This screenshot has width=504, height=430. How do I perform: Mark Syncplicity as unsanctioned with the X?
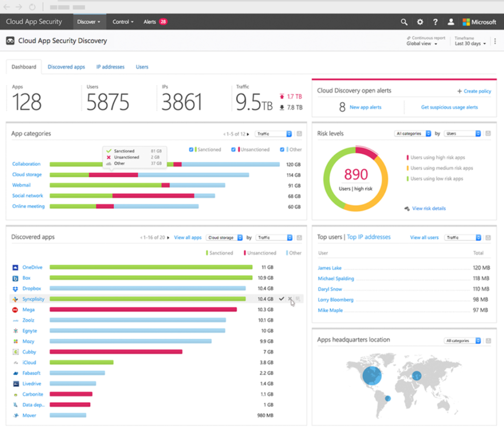[290, 299]
